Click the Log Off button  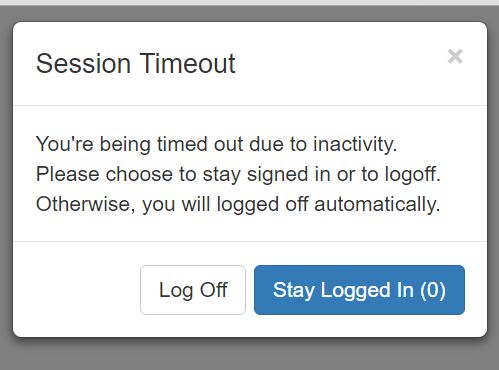coord(193,290)
